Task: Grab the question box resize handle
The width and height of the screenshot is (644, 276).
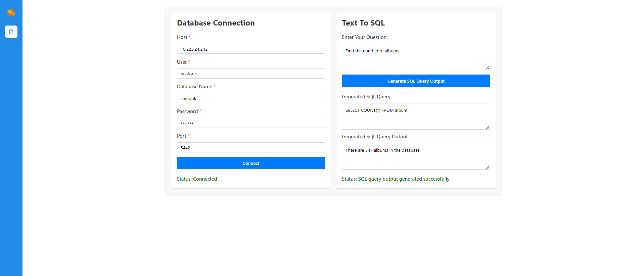Action: [488, 68]
